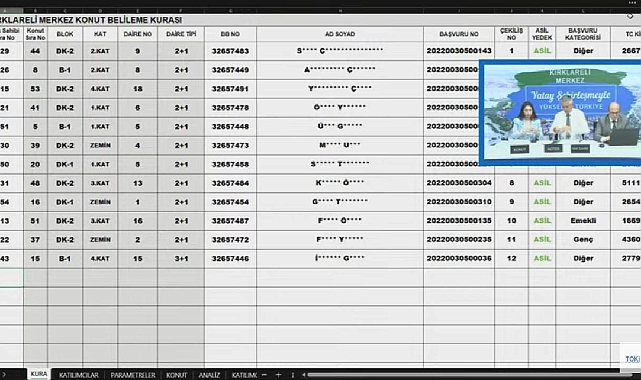The height and width of the screenshot is (380, 641).
Task: Select application number cell 2022003050143
Action: 459,51
